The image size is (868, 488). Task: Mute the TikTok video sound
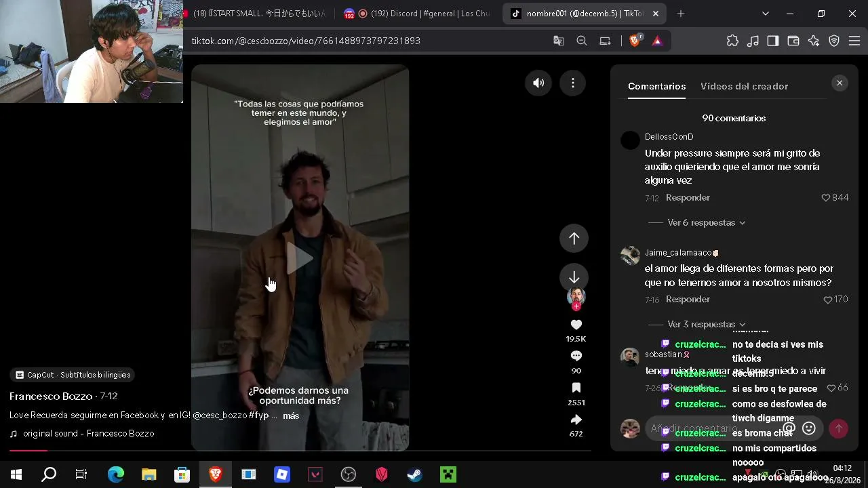point(538,83)
